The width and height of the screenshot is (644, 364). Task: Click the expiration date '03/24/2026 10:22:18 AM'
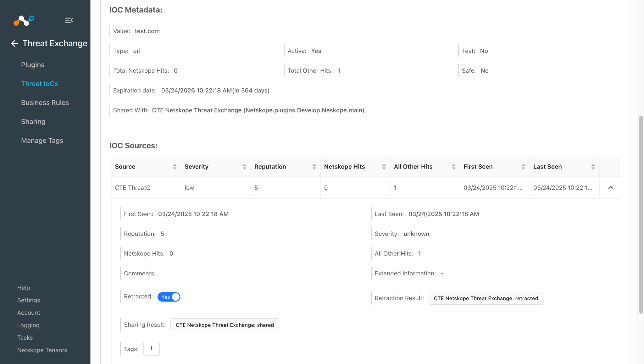tap(197, 91)
